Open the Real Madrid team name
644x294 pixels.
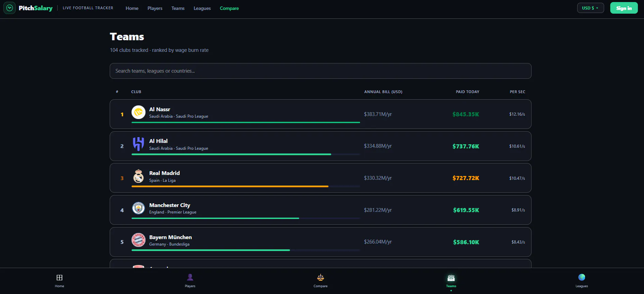coord(164,173)
